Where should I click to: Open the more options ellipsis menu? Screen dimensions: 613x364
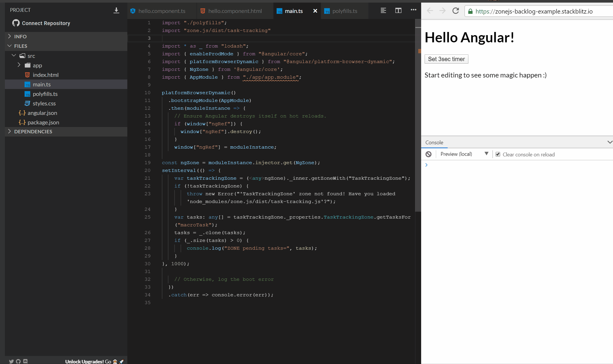click(x=414, y=10)
